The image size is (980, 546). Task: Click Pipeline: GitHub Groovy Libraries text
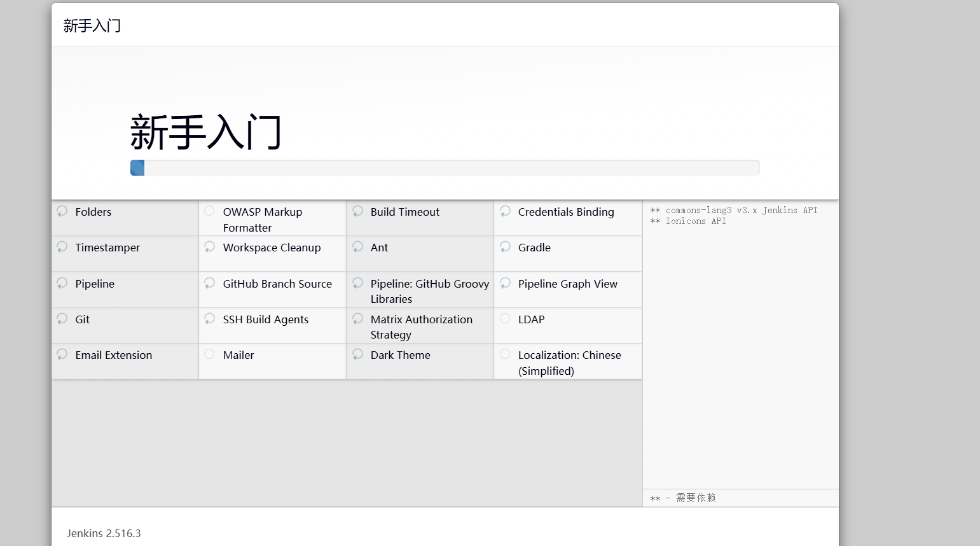click(x=430, y=291)
